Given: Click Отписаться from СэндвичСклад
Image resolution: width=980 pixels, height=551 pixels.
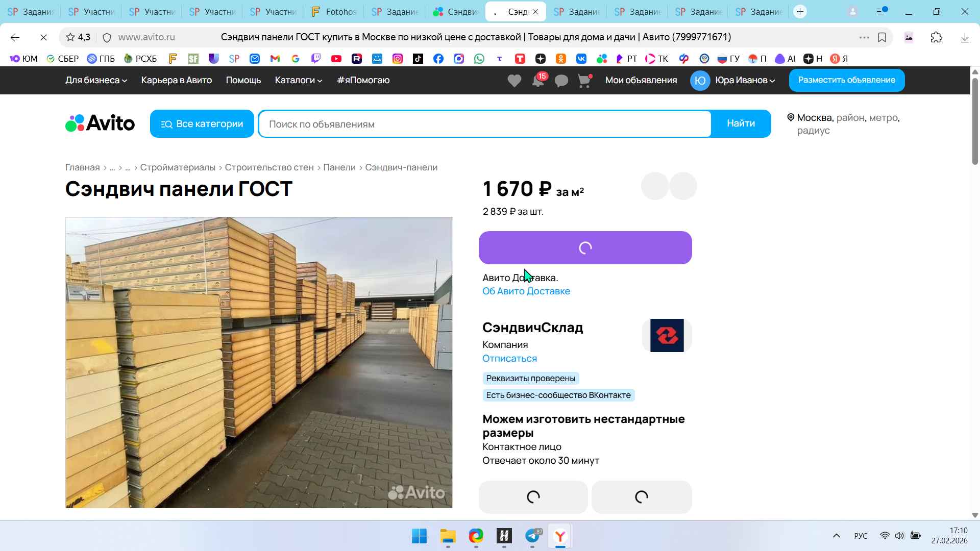Looking at the screenshot, I should 509,359.
